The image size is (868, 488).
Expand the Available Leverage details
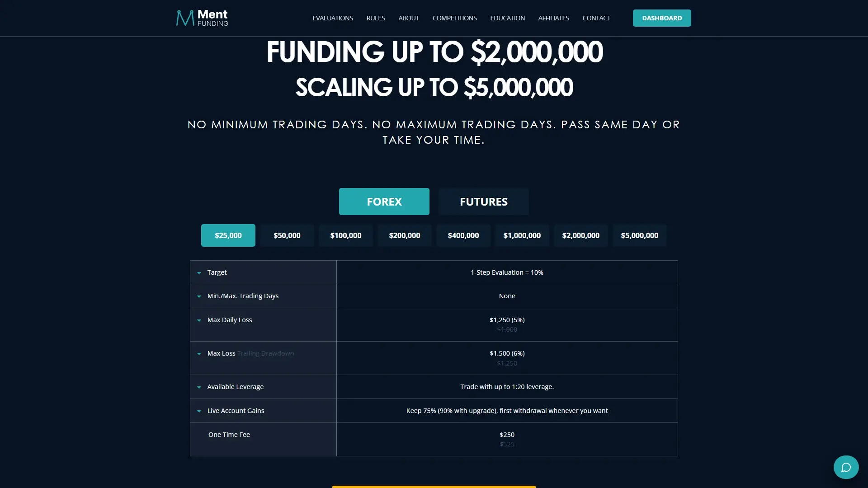point(199,387)
